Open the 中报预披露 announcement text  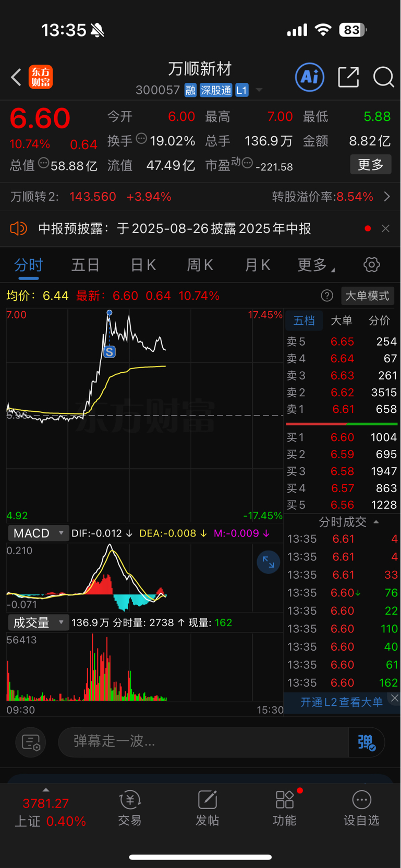(175, 228)
